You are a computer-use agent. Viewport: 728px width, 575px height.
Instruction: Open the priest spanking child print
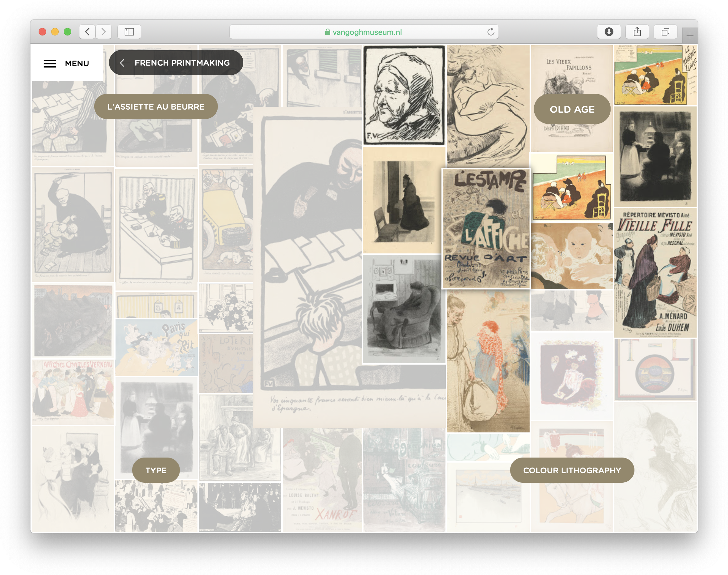coord(73,224)
